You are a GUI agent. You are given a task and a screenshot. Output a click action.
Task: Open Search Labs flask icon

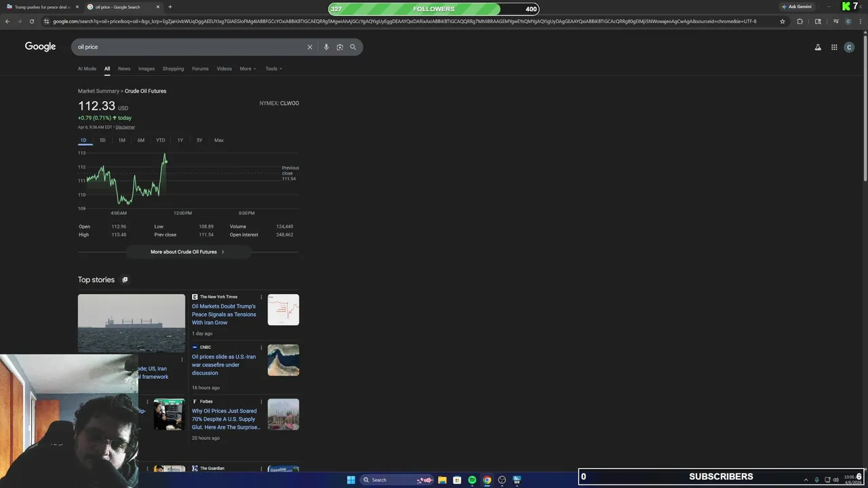click(818, 47)
